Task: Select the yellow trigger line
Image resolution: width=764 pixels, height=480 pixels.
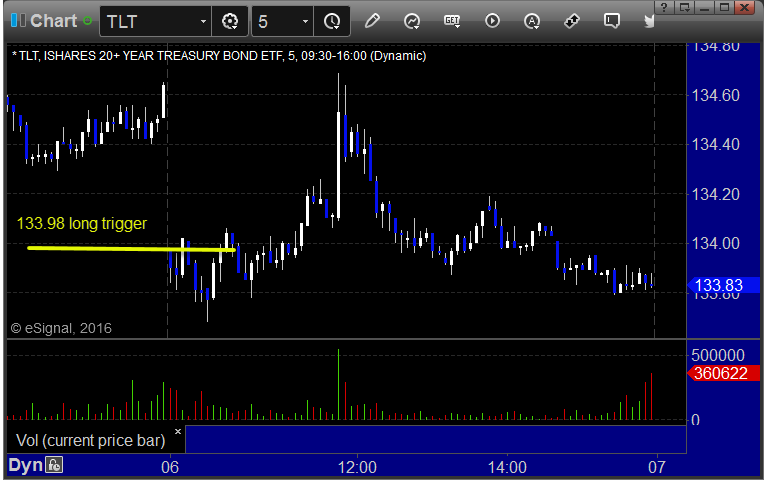Action: [x=132, y=249]
